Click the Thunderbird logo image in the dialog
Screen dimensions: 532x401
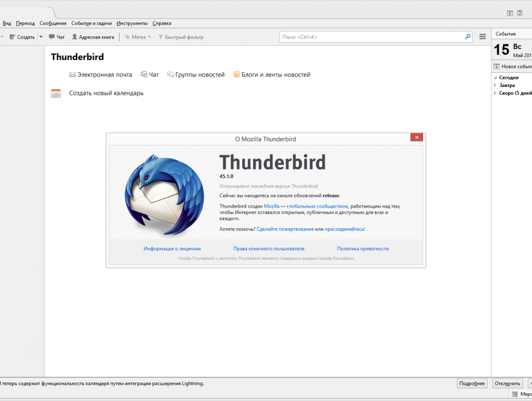(164, 195)
